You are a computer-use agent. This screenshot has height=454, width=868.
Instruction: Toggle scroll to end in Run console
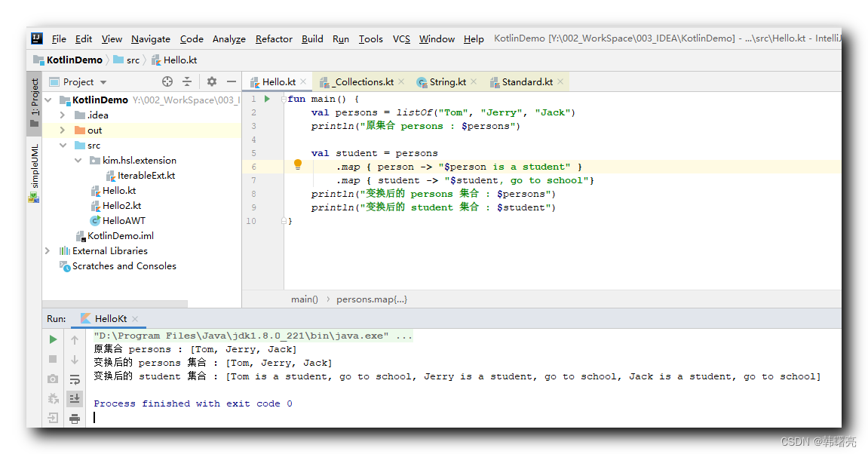(75, 398)
